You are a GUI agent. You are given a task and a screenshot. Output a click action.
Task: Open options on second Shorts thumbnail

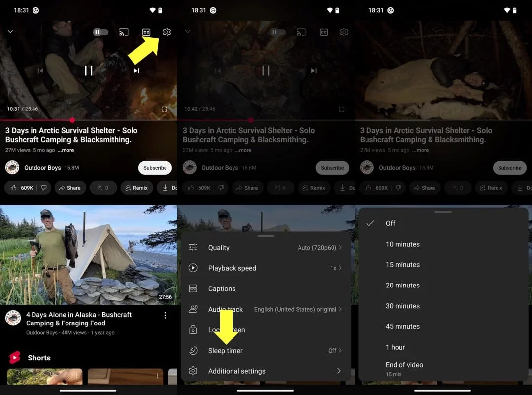[x=158, y=376]
